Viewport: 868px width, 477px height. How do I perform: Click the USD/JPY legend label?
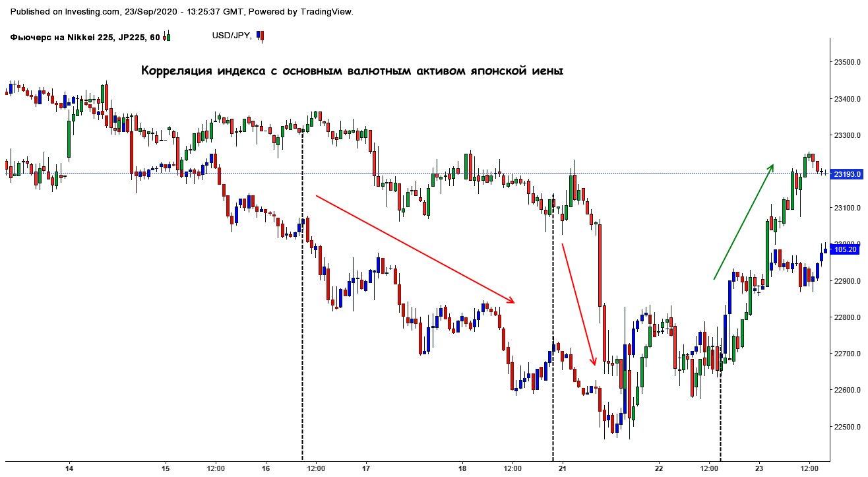coord(232,36)
